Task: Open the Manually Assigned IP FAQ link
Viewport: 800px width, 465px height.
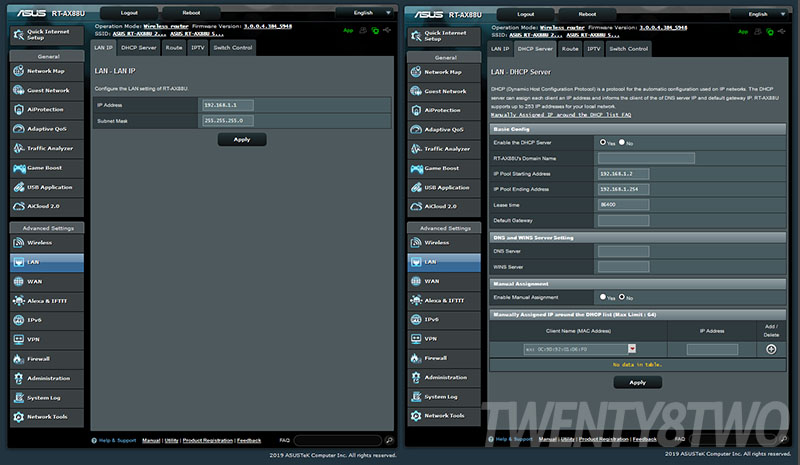Action: 561,115
